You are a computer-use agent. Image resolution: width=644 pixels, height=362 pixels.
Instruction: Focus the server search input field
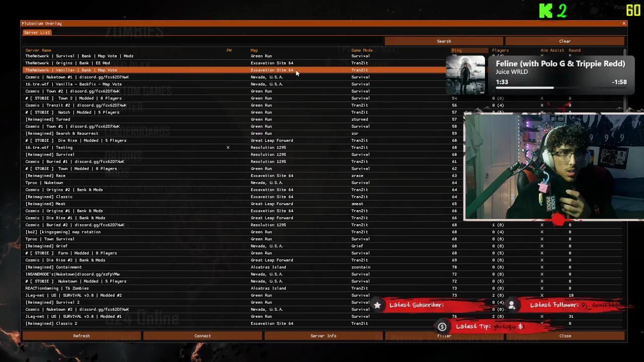(203, 41)
